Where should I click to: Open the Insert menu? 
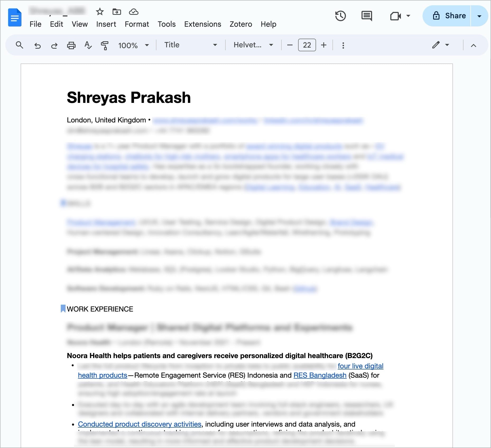click(x=106, y=24)
